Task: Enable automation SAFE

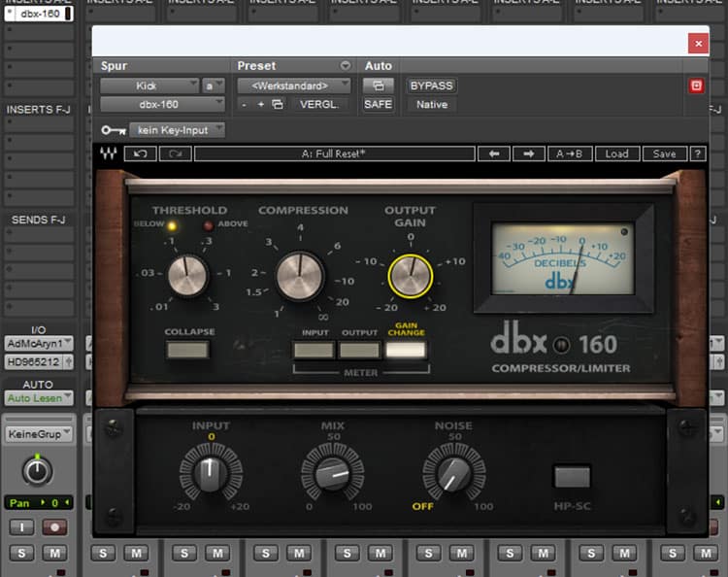Action: pyautogui.click(x=379, y=105)
